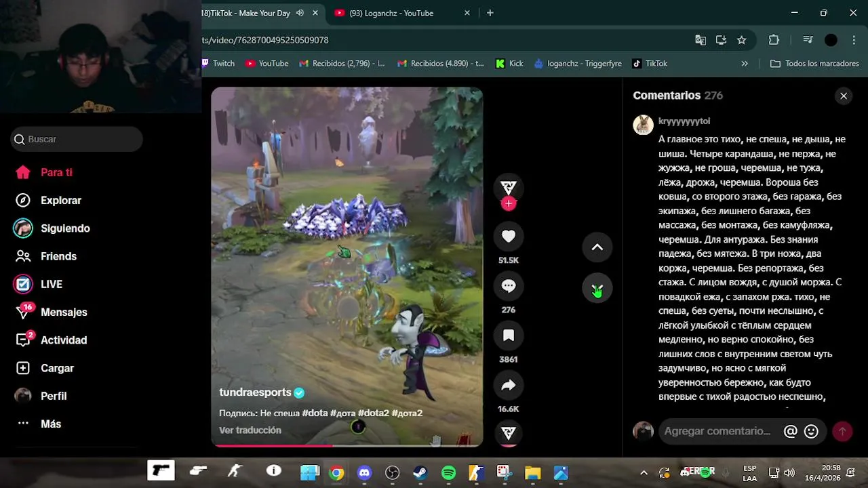This screenshot has width=868, height=488.
Task: Go to the next video with down arrow
Action: [x=597, y=289]
